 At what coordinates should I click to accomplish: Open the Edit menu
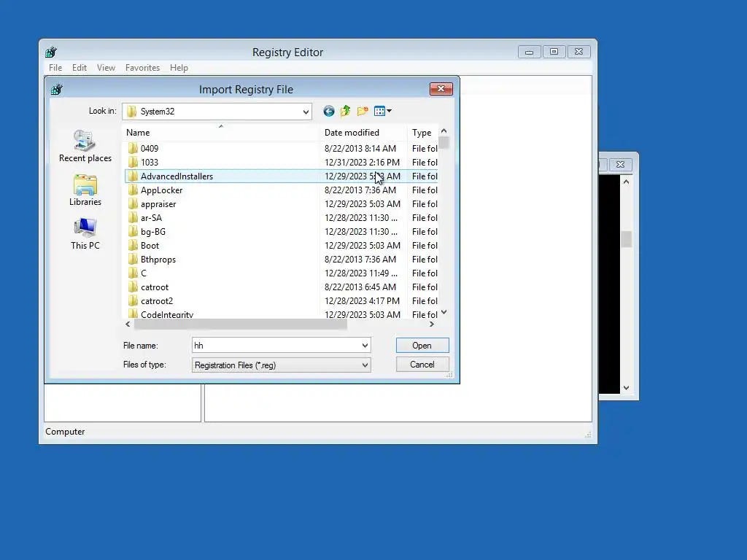pos(79,68)
